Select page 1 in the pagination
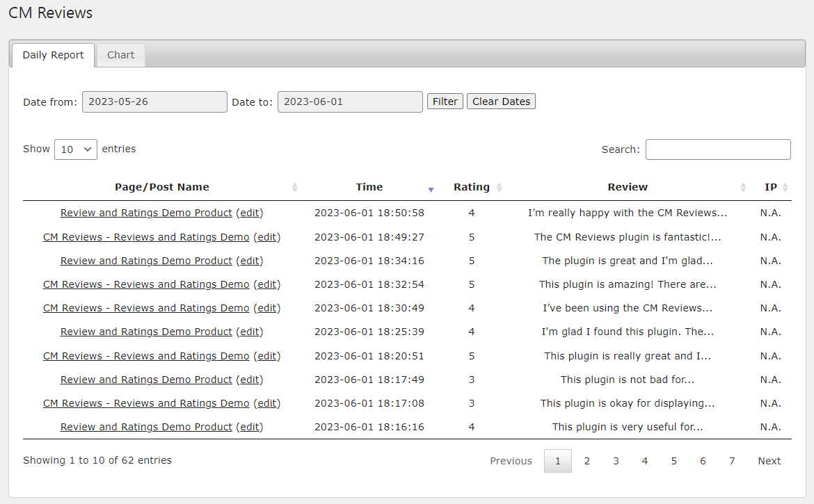Screen dimensions: 814x504 (557, 461)
